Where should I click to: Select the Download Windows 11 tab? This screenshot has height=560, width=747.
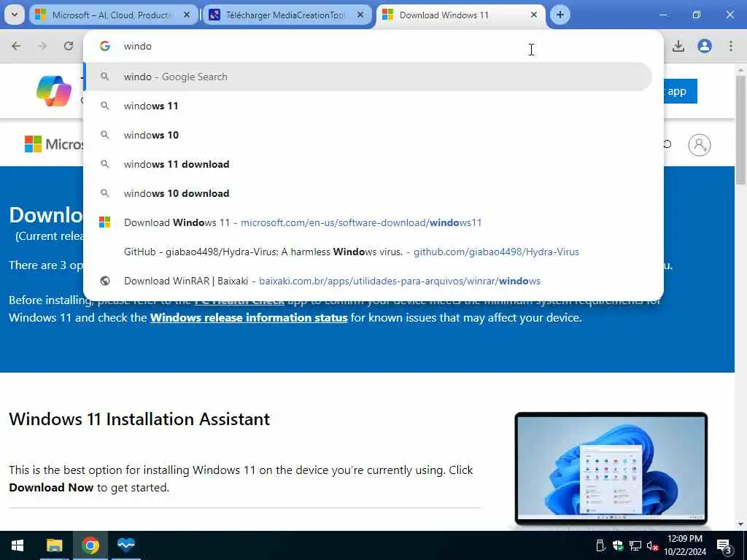click(x=460, y=15)
